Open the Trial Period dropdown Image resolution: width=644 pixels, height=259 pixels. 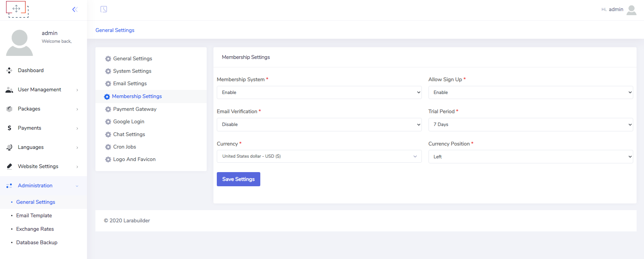530,125
